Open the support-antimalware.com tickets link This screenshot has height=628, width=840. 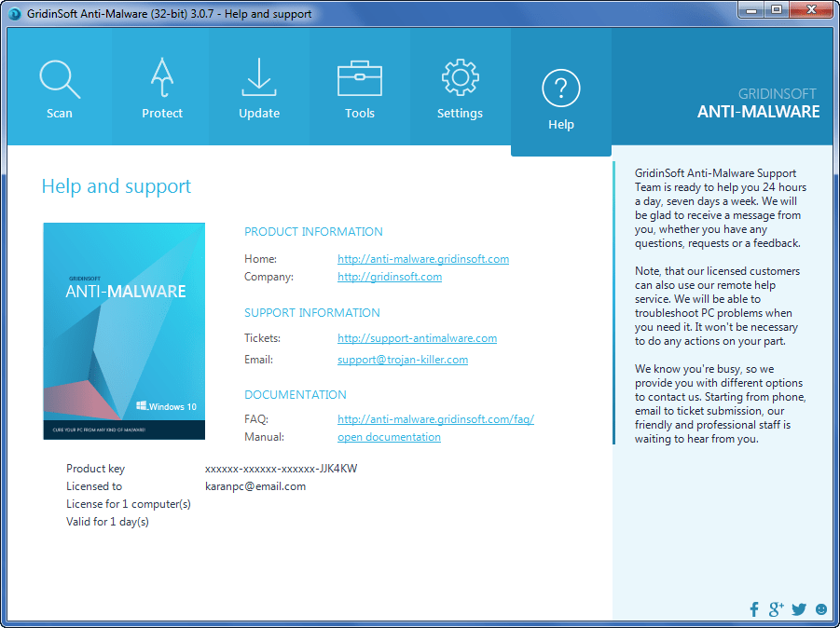[417, 338]
